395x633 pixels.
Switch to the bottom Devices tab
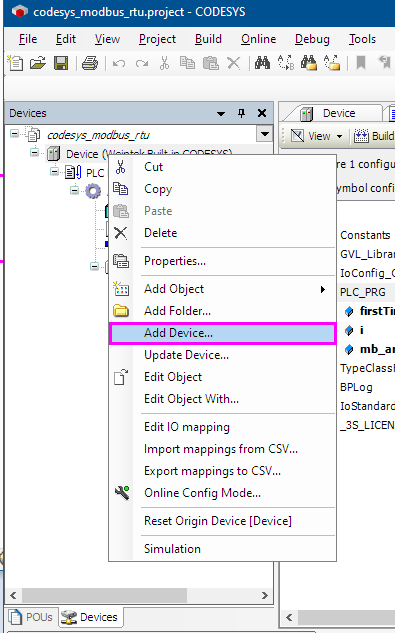coord(90,617)
